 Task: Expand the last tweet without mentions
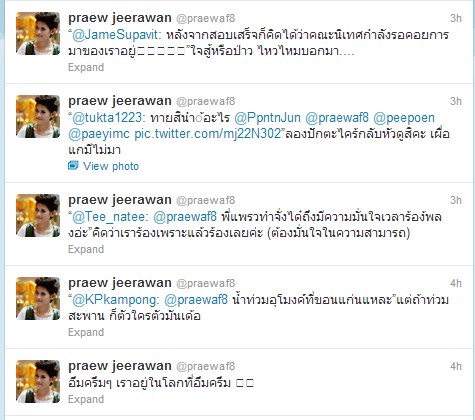pos(86,399)
